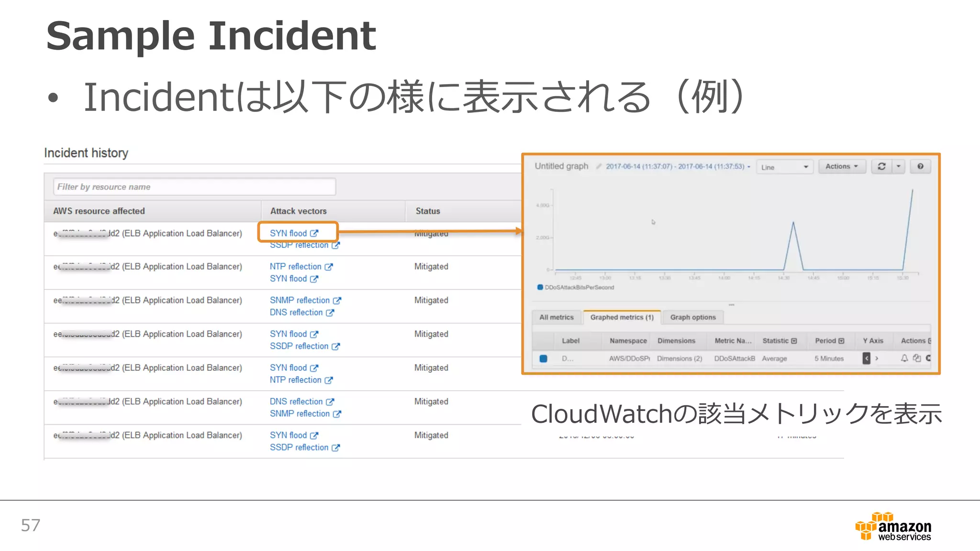Click the AWS/DDoSPr namespace cell
Image resolution: width=980 pixels, height=551 pixels.
pos(629,358)
